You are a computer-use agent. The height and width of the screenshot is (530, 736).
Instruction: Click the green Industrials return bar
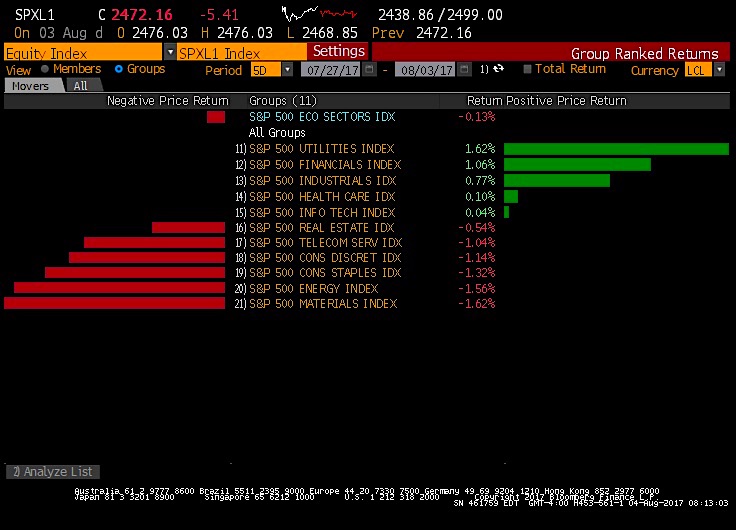(557, 180)
